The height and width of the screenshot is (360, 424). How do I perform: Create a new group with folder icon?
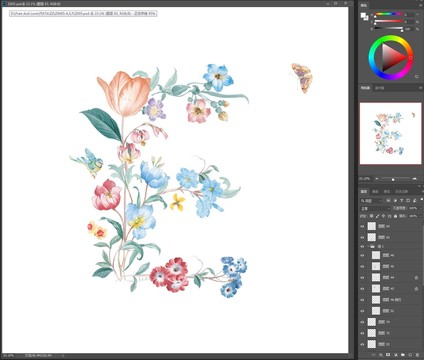pyautogui.click(x=403, y=355)
